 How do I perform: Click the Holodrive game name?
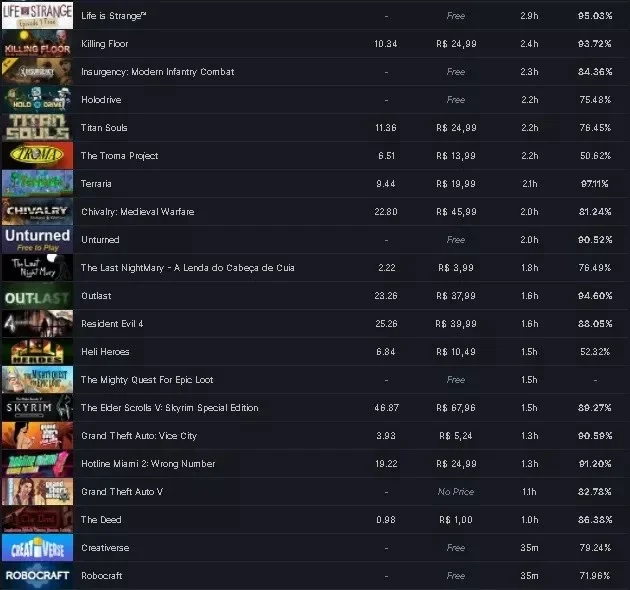coord(101,99)
